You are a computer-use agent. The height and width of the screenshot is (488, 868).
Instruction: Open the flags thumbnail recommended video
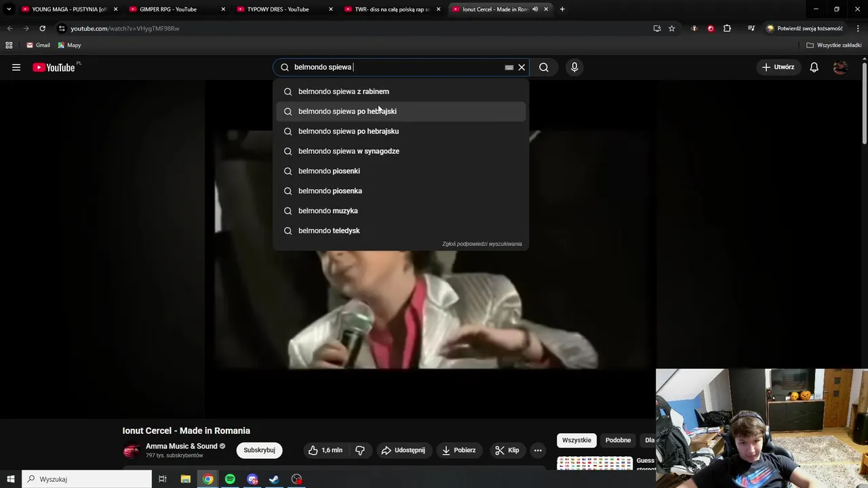click(595, 464)
